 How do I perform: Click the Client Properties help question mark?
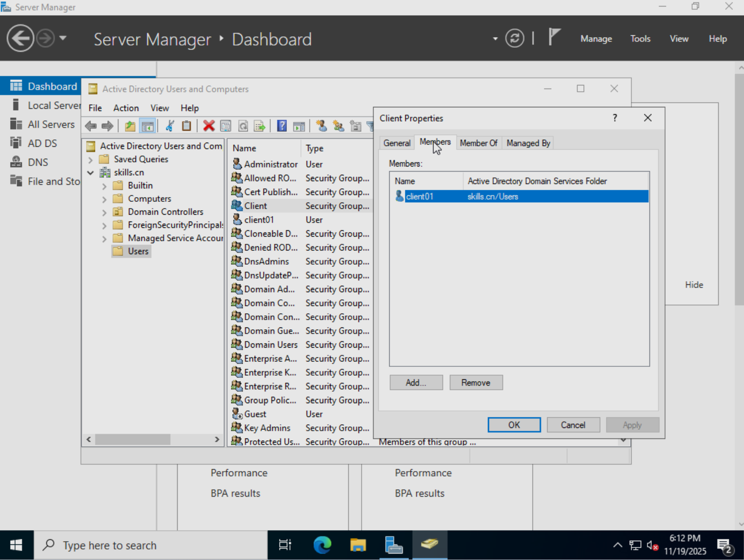click(615, 118)
